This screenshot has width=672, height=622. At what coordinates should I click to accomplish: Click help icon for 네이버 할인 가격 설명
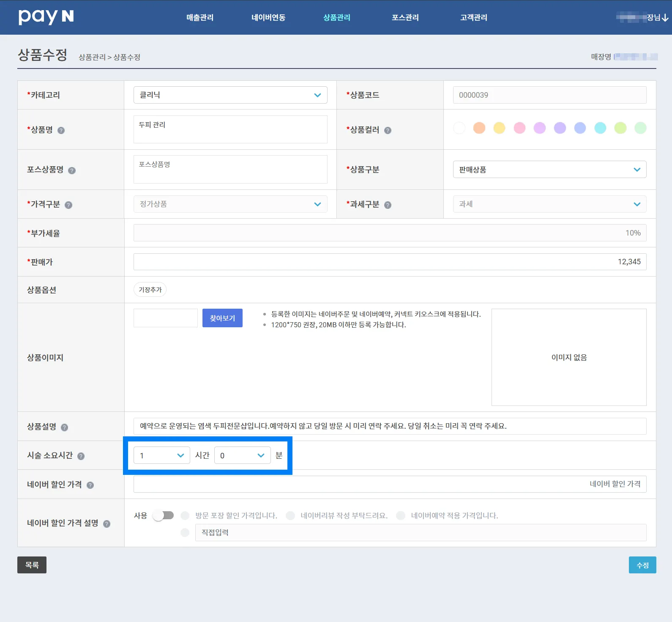tap(107, 523)
